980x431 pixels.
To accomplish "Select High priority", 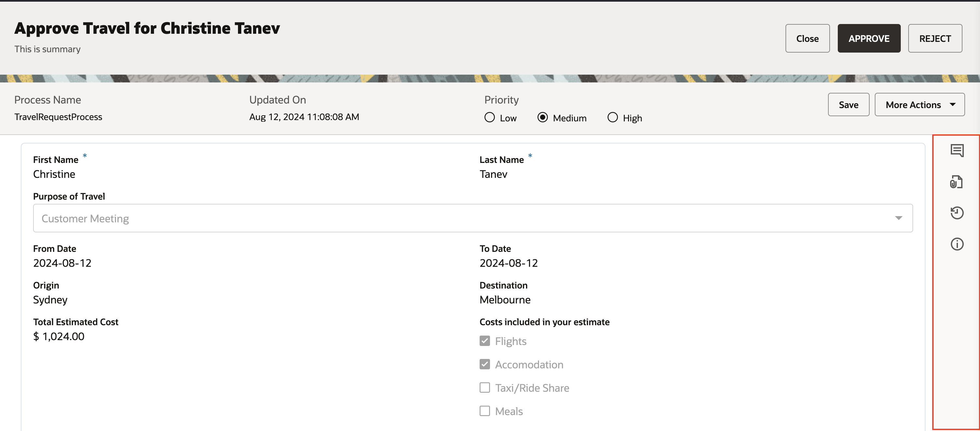I will (612, 117).
